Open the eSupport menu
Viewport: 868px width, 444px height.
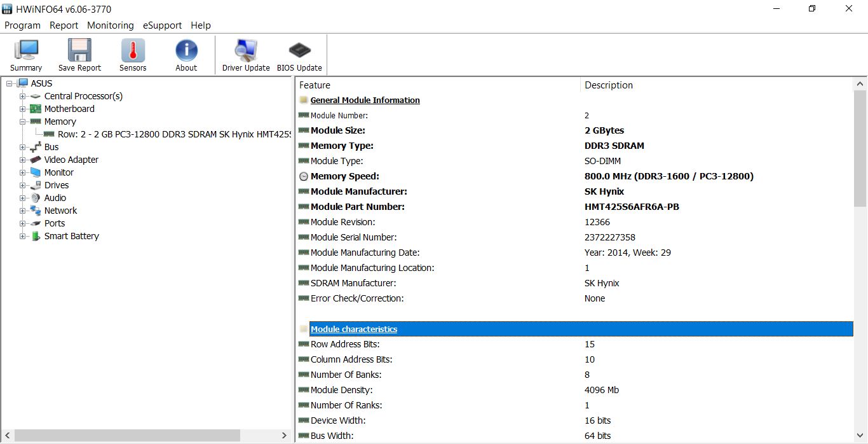point(162,25)
